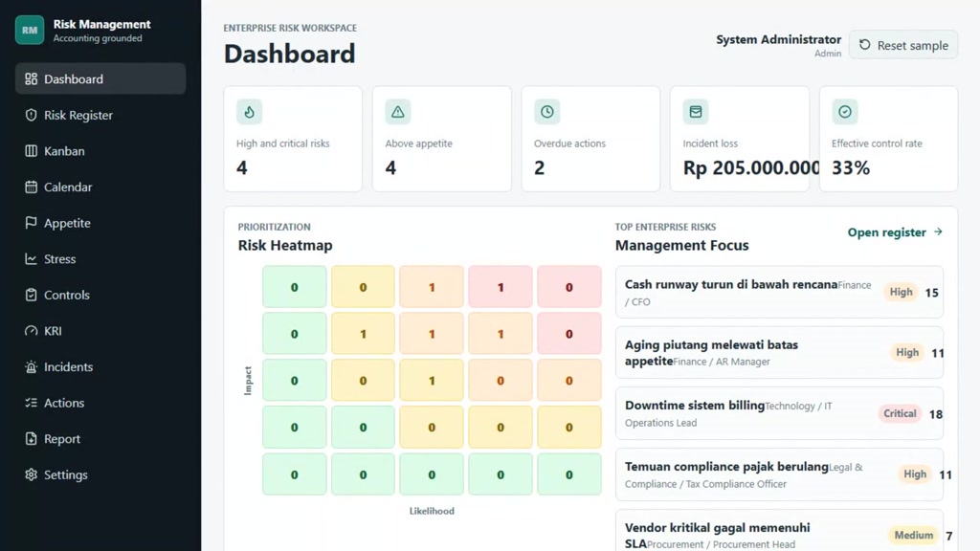This screenshot has height=551, width=980.
Task: Click the Management Focus heading
Action: [681, 245]
